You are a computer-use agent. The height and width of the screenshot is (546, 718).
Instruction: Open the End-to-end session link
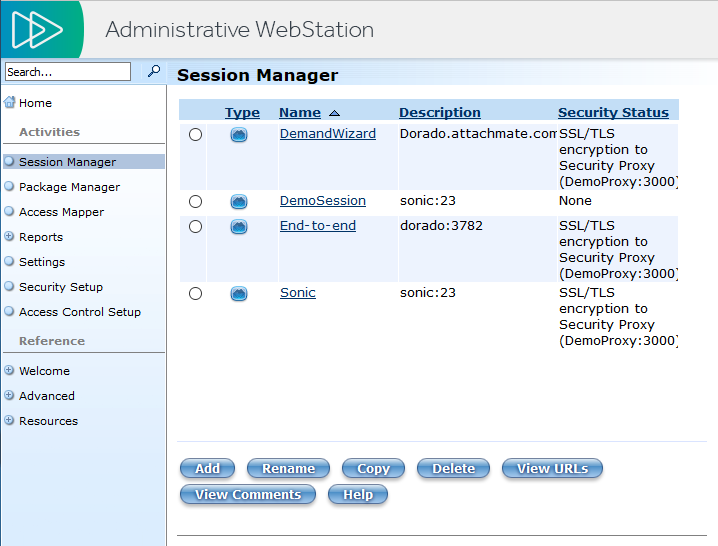click(x=317, y=226)
